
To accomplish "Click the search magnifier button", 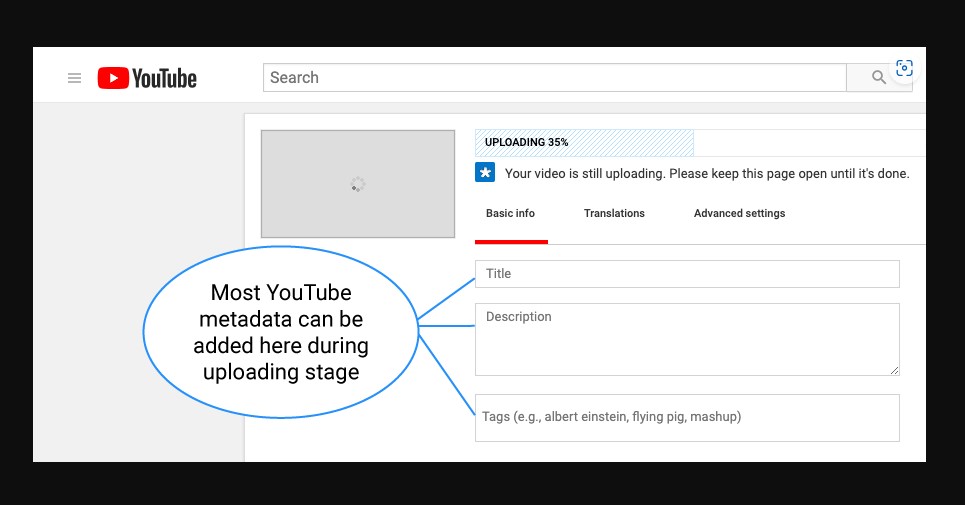I will (x=878, y=78).
